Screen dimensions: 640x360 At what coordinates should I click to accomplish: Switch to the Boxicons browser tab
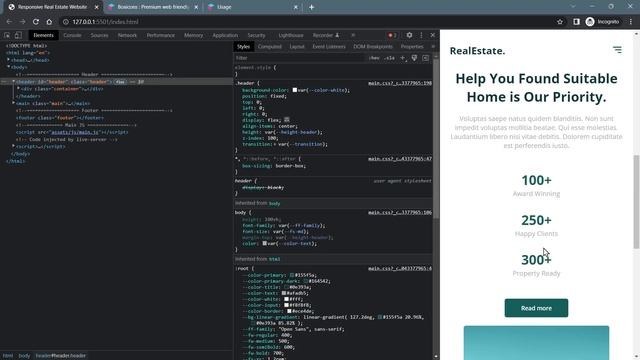click(x=152, y=7)
